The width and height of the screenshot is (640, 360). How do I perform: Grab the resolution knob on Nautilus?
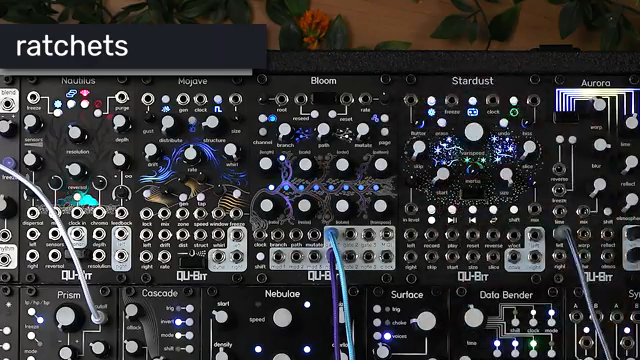coord(75,133)
